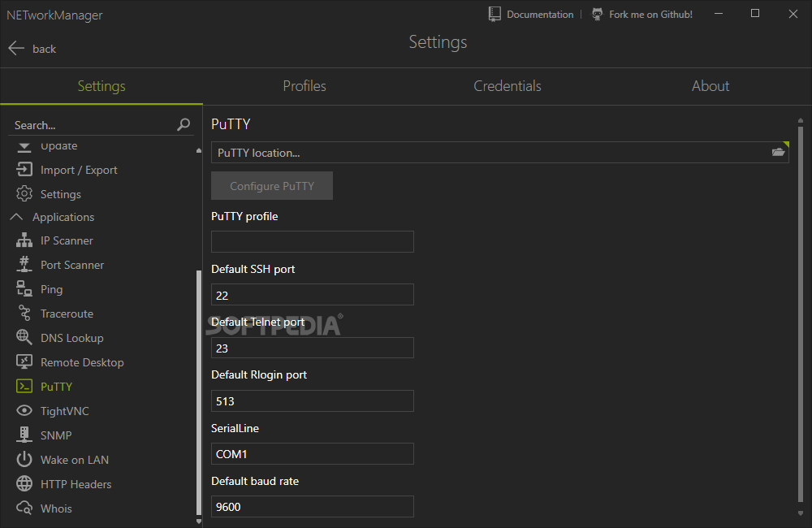Click the Settings gear icon in sidebar

point(24,194)
